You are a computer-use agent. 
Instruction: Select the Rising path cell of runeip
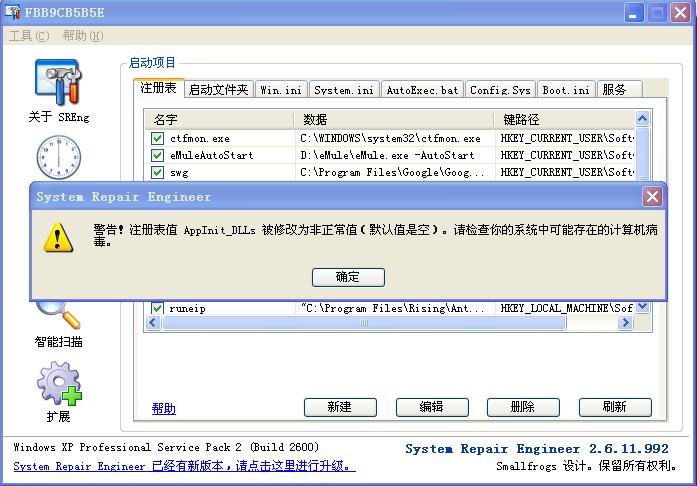point(394,308)
